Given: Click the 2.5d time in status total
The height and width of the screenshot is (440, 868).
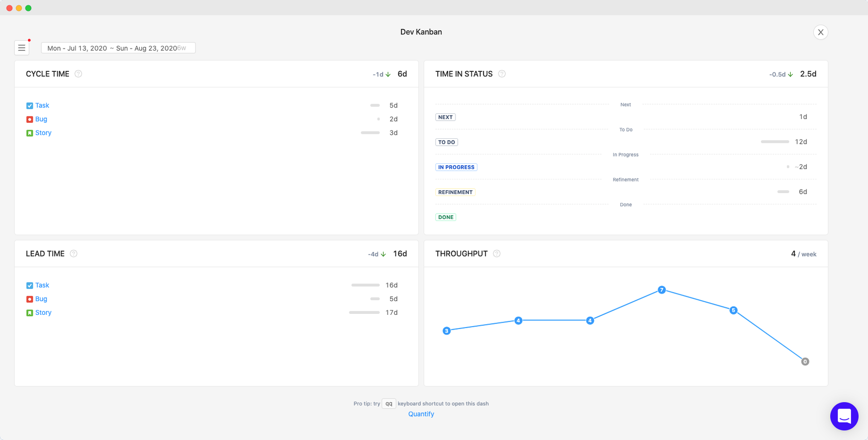Looking at the screenshot, I should click(x=808, y=74).
